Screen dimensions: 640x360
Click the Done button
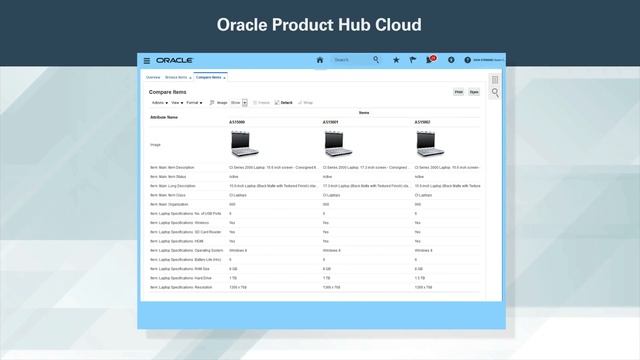473,92
